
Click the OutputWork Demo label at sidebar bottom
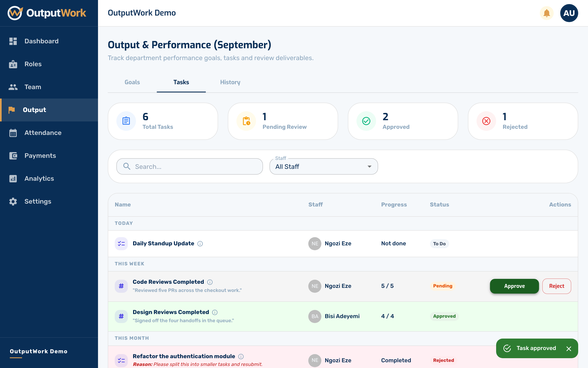click(39, 351)
